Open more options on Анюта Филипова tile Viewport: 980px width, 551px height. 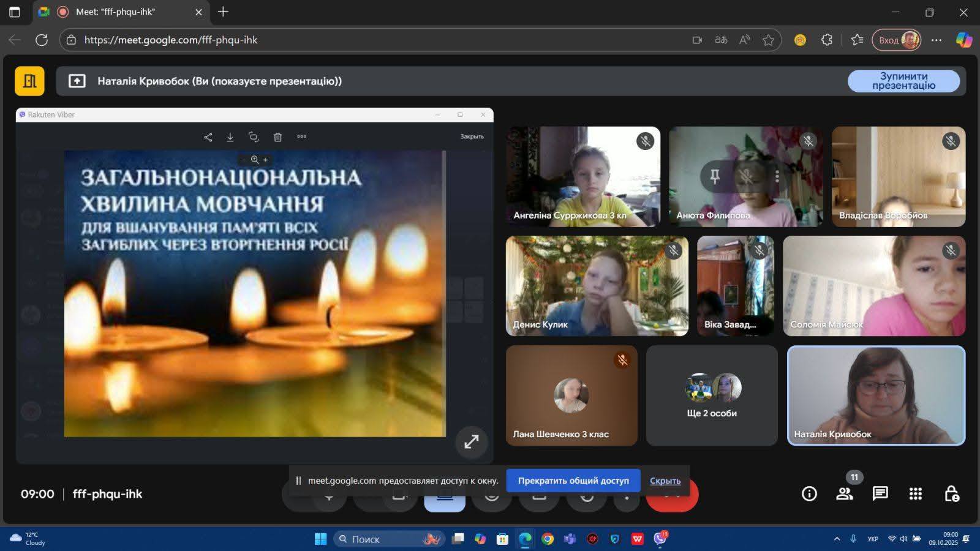click(x=777, y=176)
